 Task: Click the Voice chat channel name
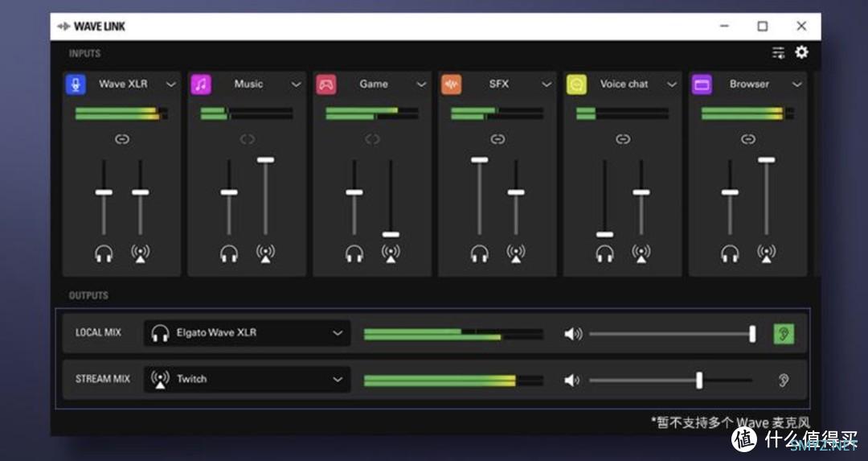click(624, 84)
